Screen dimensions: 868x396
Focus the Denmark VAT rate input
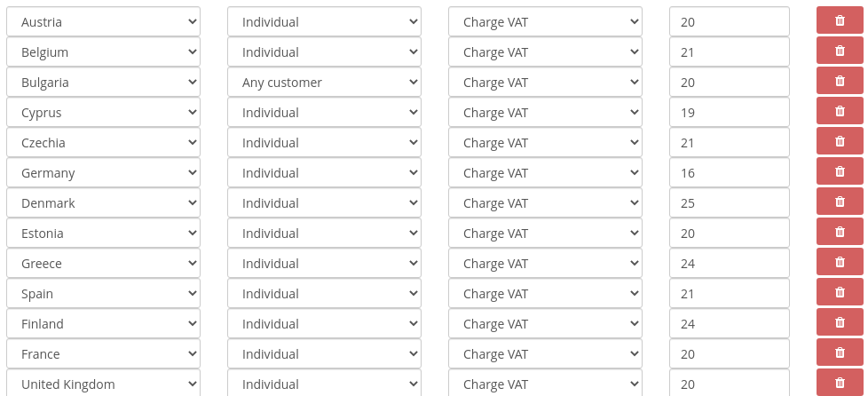click(729, 203)
